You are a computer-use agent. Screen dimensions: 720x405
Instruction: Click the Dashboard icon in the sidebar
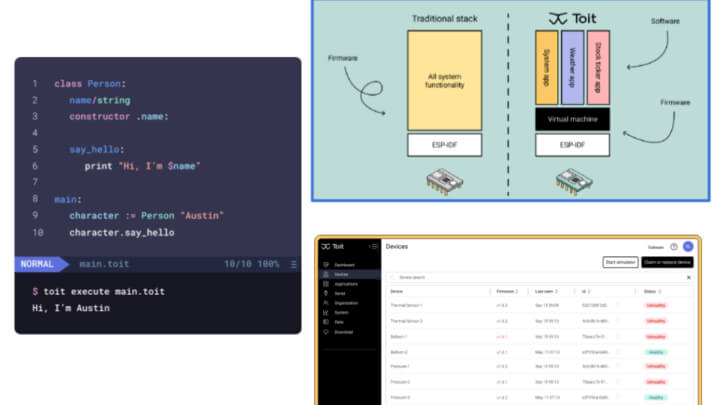(x=326, y=264)
